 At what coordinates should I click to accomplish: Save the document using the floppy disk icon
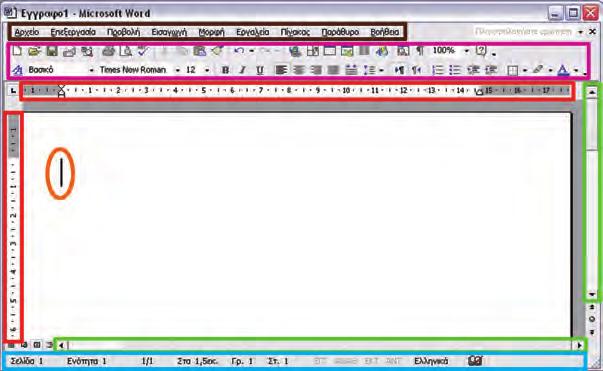tap(52, 51)
